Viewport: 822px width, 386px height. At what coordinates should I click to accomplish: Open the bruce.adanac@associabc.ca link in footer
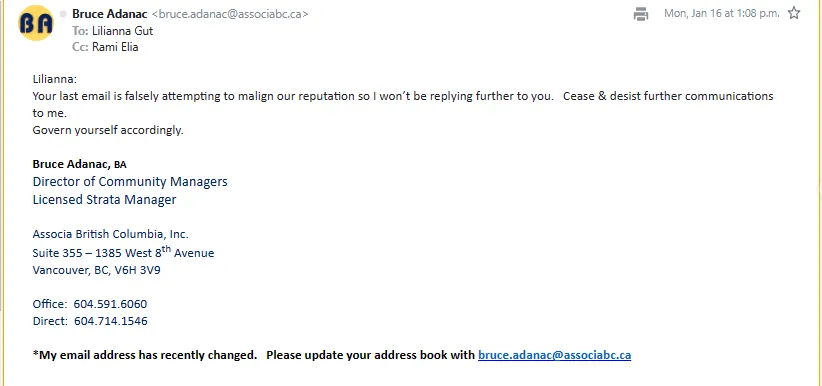tap(554, 355)
